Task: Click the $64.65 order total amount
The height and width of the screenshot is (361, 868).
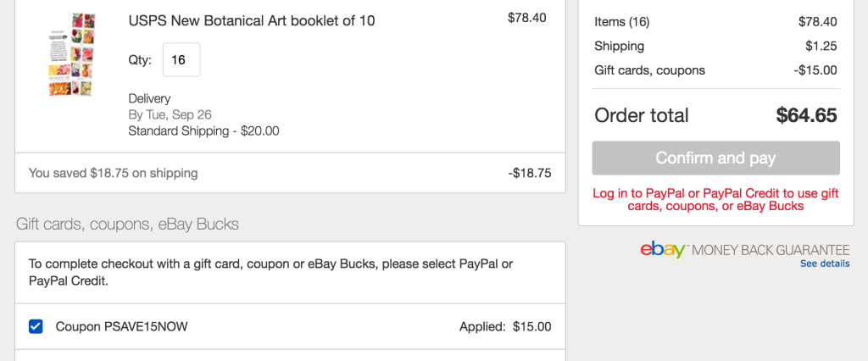Action: (806, 115)
